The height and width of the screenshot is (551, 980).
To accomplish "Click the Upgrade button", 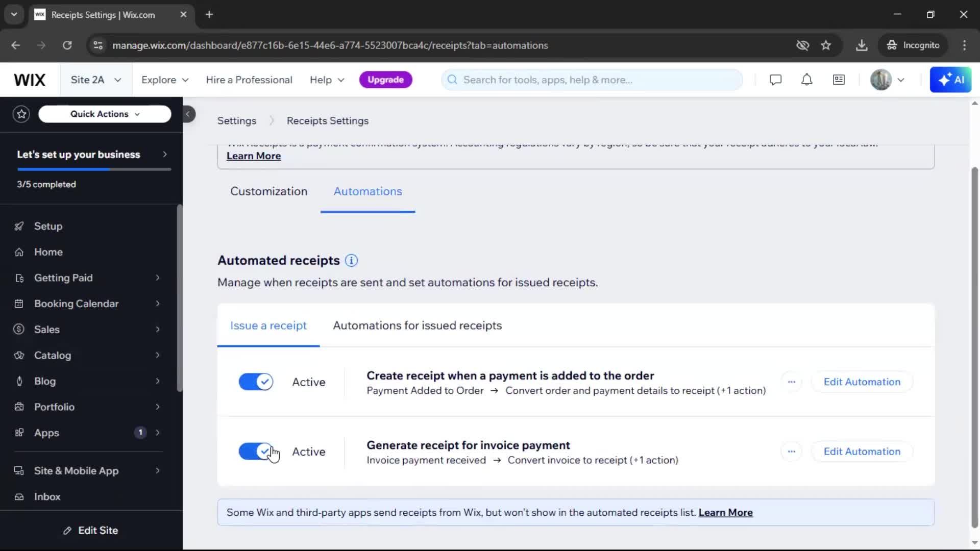I will [385, 80].
